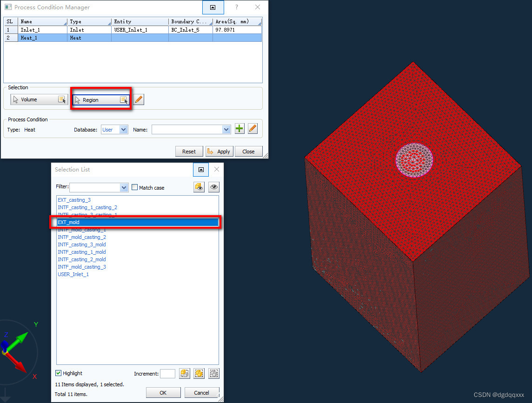
Task: Edit the condition name using the pencil icon
Action: (x=253, y=128)
